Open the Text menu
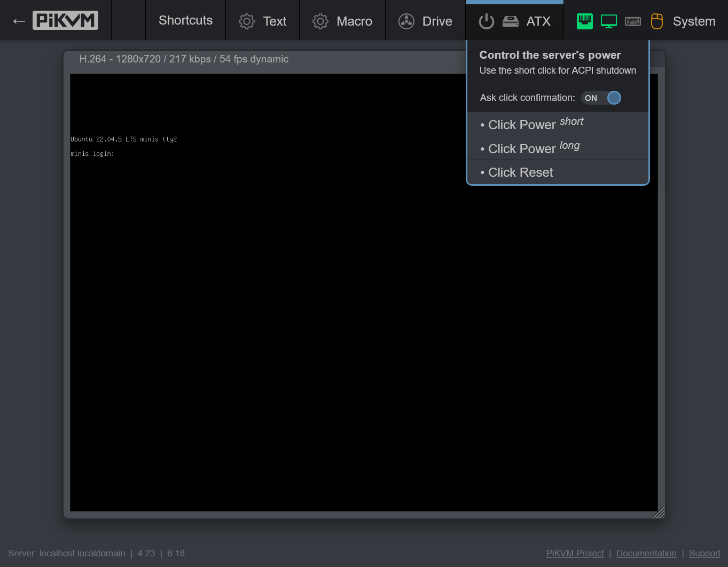Image resolution: width=728 pixels, height=567 pixels. coord(263,21)
